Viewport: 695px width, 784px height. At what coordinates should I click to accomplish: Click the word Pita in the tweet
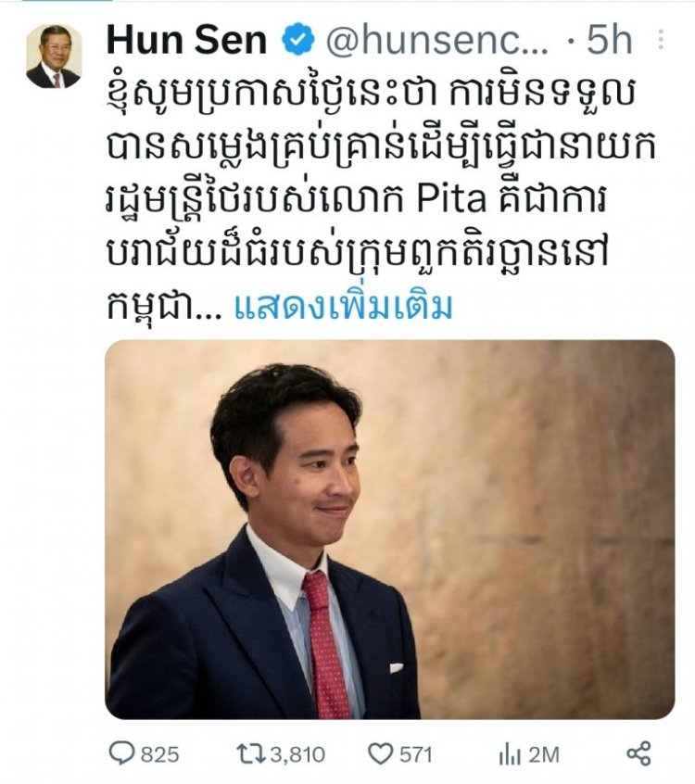tap(451, 199)
